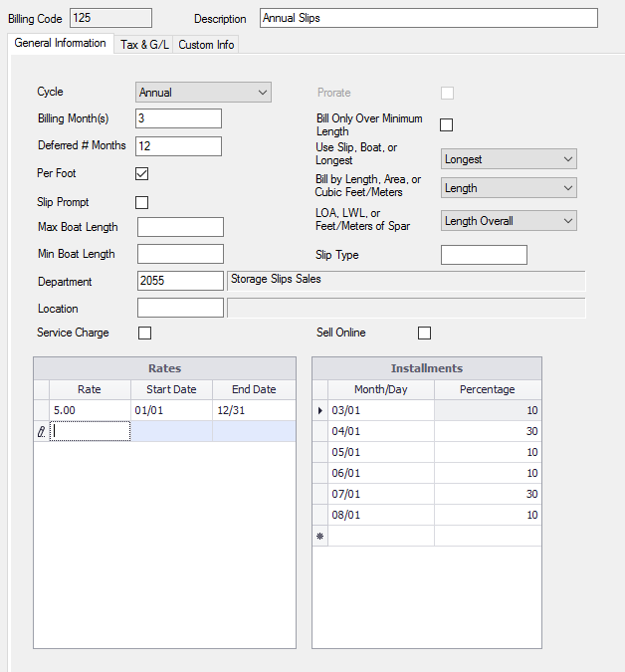Click the Month/Day column header
The height and width of the screenshot is (672, 625).
[x=381, y=389]
